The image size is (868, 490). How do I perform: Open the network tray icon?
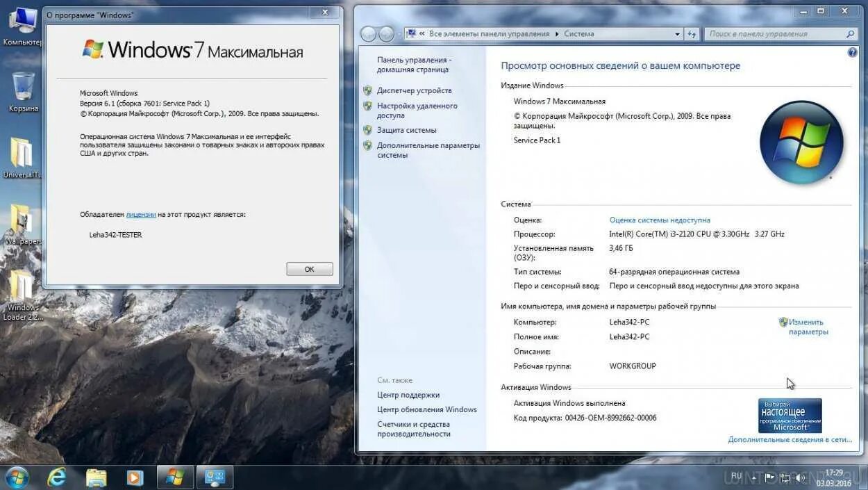point(785,477)
